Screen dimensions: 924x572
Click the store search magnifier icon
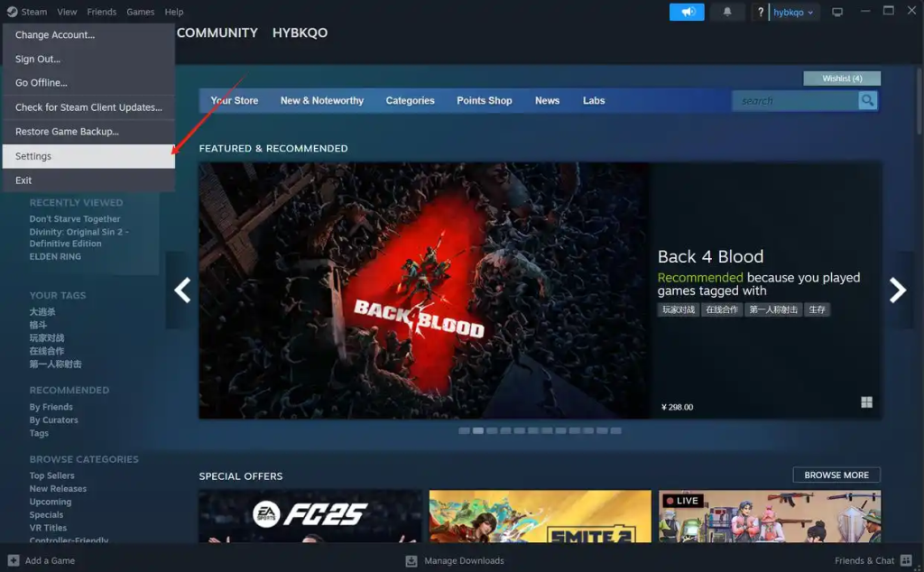click(867, 101)
